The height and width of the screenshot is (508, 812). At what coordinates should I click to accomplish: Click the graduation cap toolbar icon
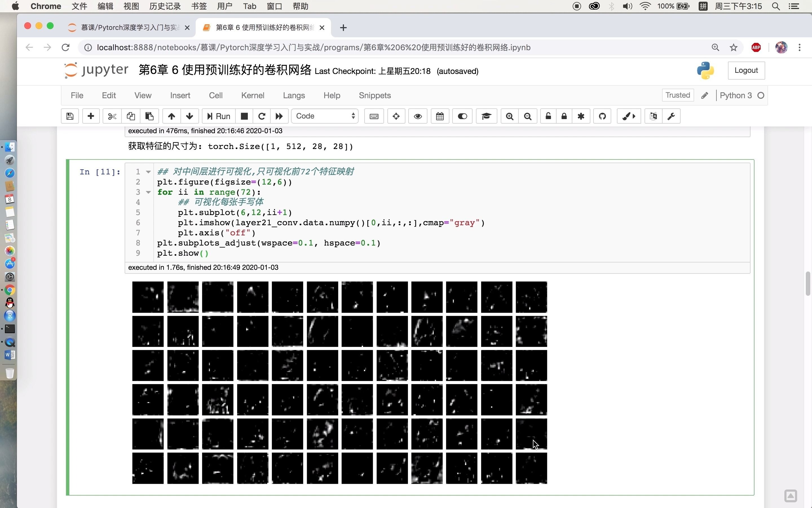(x=487, y=116)
